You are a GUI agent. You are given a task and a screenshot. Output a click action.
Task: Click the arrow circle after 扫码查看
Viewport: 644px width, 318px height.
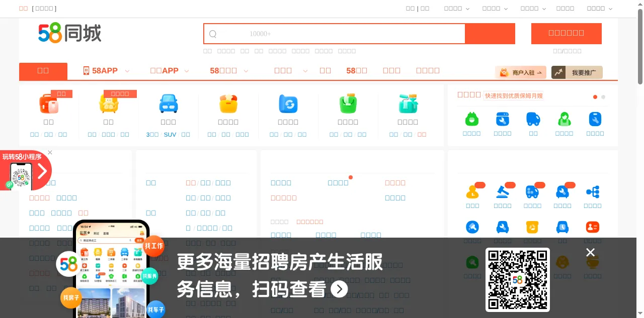click(x=340, y=289)
